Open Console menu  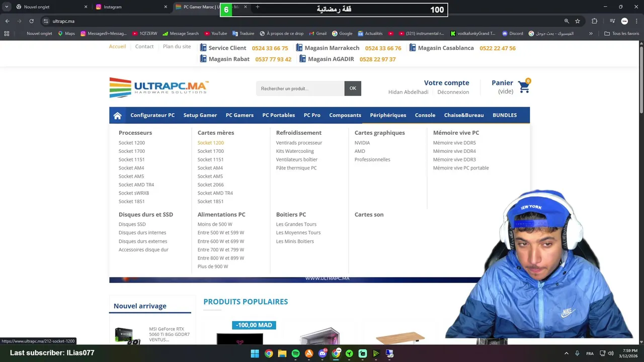(425, 115)
